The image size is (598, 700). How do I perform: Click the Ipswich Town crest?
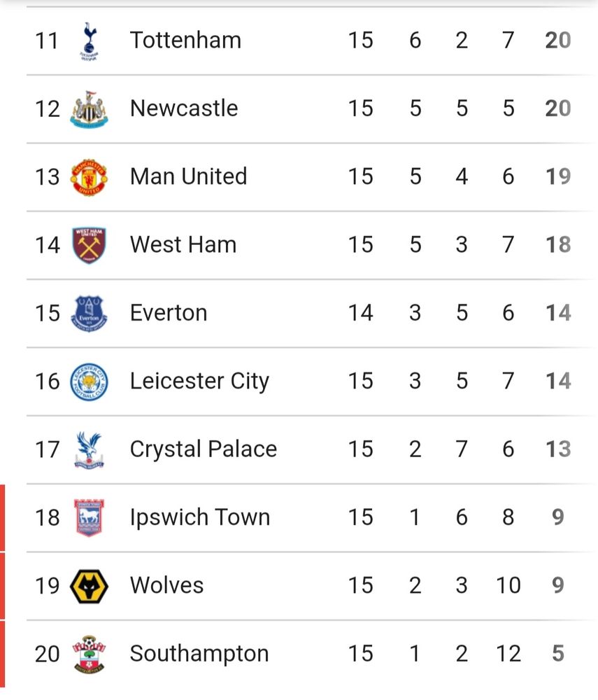[x=89, y=518]
